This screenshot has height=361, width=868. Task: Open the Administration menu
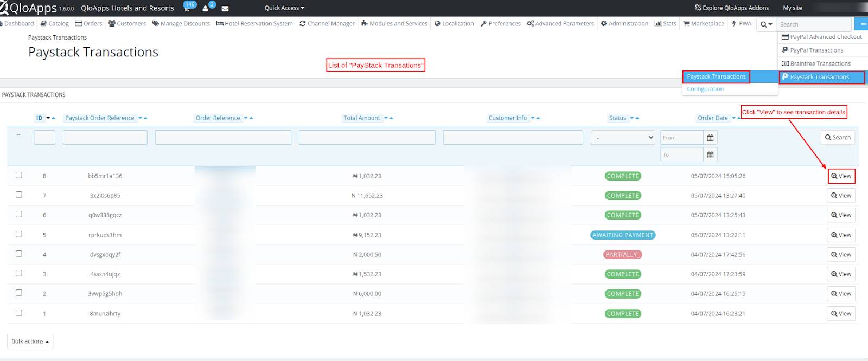click(x=624, y=24)
